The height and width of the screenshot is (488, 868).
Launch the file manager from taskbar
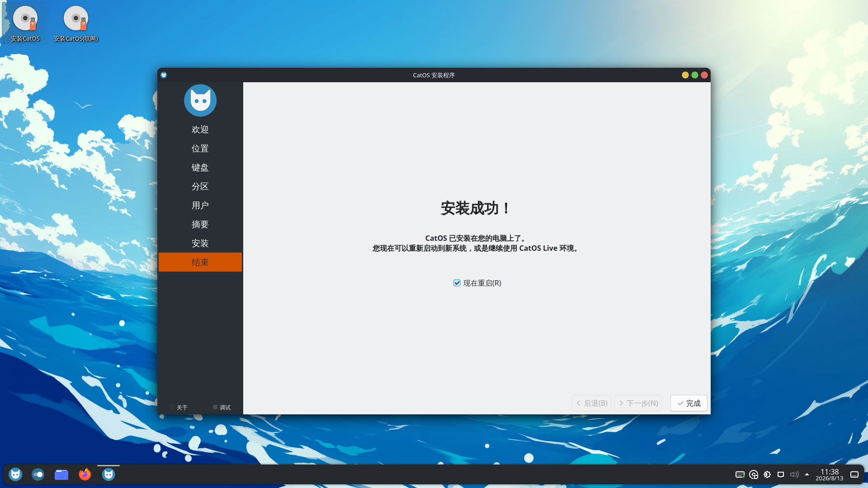[x=61, y=474]
